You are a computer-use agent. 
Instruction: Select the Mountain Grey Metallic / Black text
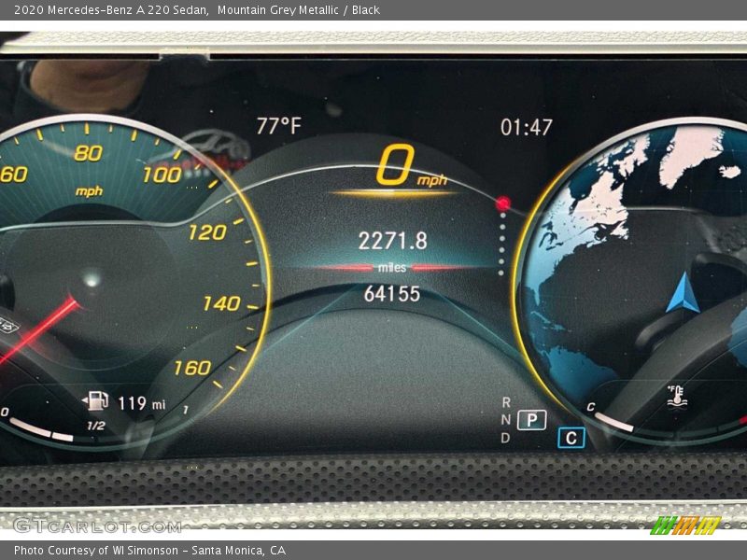(299, 10)
